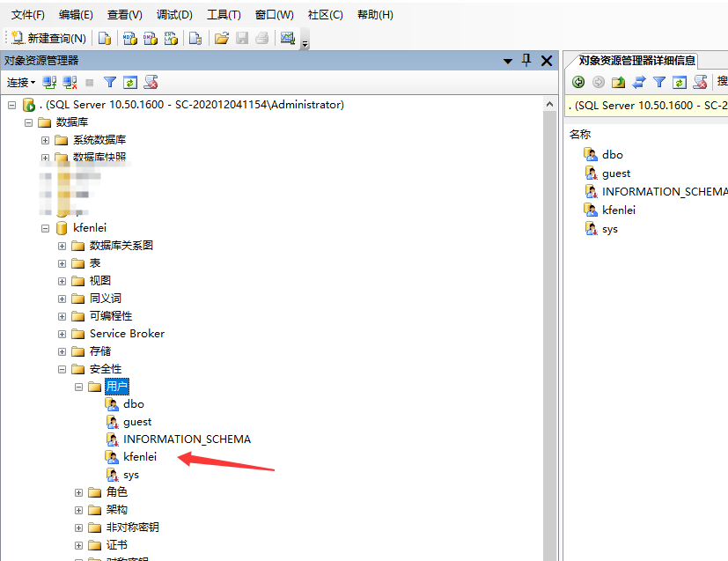Click Filter funnel in details panel toolbar

(658, 82)
